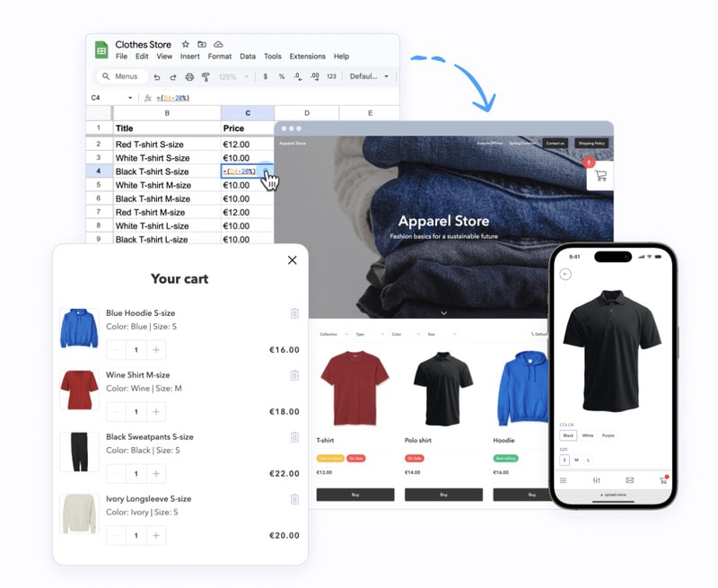Screen dimensions: 718x588
Task: Click the Print icon in Sheets toolbar
Action: [x=189, y=77]
